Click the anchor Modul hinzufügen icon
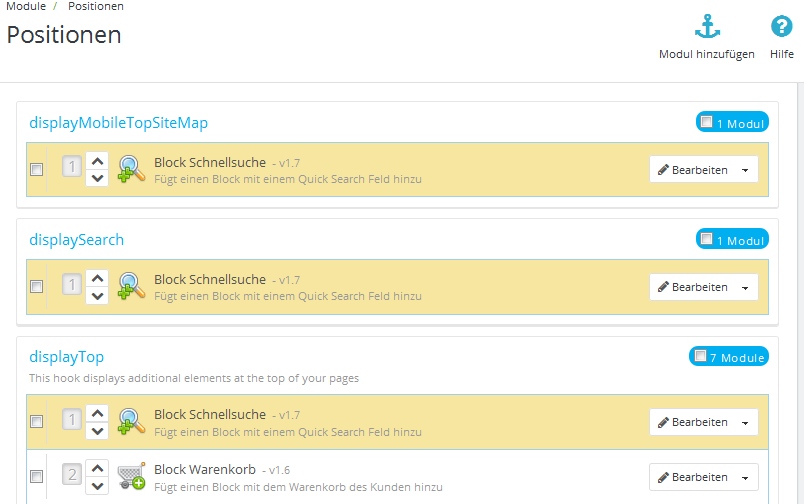The width and height of the screenshot is (804, 504). tap(707, 28)
